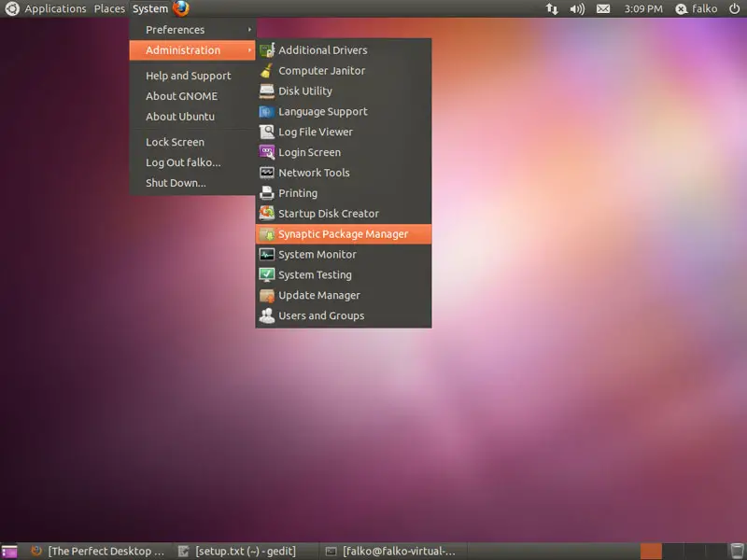This screenshot has height=560, width=747.
Task: Choose About GNOME from System menu
Action: tap(181, 96)
